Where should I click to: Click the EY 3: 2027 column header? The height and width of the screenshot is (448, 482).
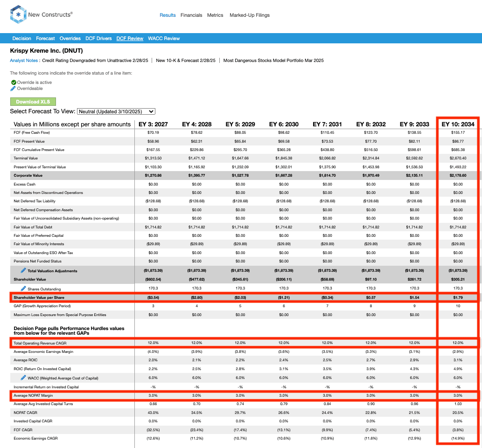click(x=153, y=124)
